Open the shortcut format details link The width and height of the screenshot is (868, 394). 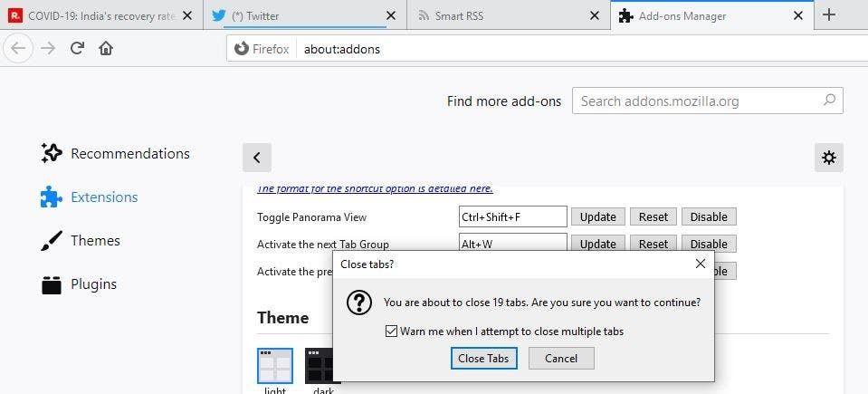[375, 189]
